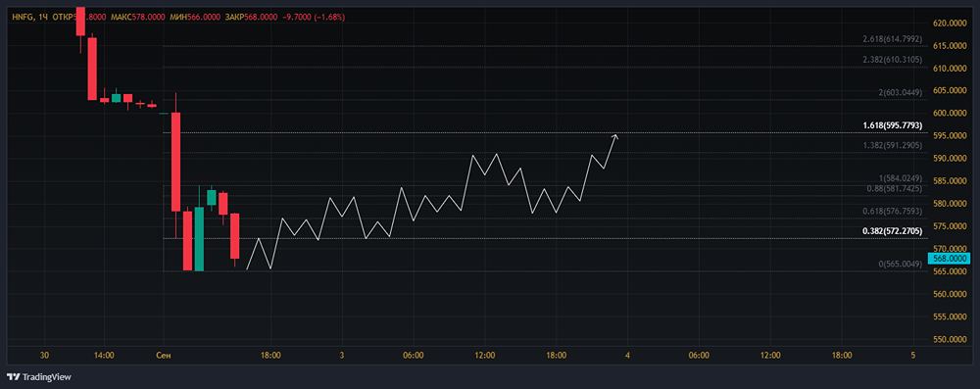980x389 pixels.
Task: Select the 0(565.0049) Fibonacci level label
Action: click(900, 265)
